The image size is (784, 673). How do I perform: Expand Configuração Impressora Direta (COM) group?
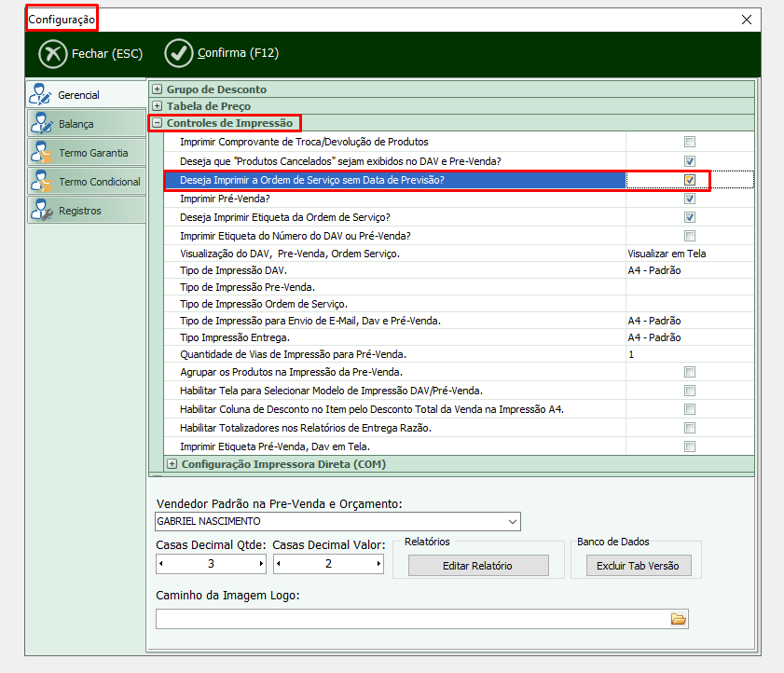click(x=172, y=464)
